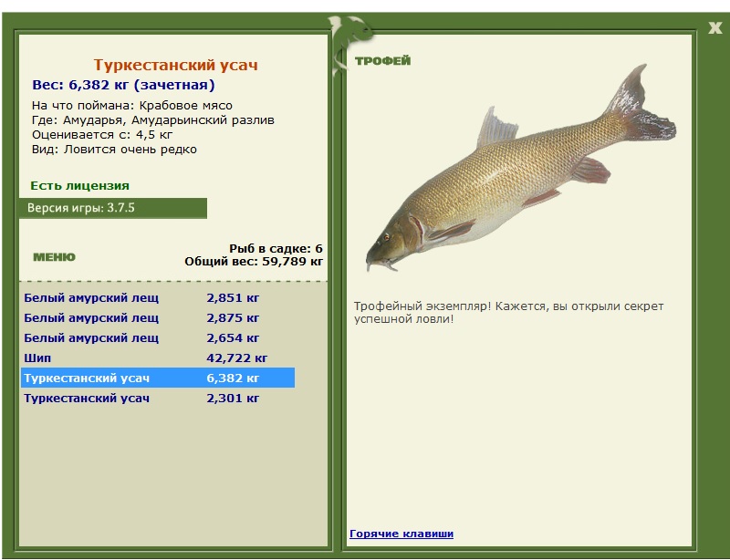Viewport: 730px width, 560px height.
Task: Click the Версия игры: 3.7.5 bar
Action: 113,208
